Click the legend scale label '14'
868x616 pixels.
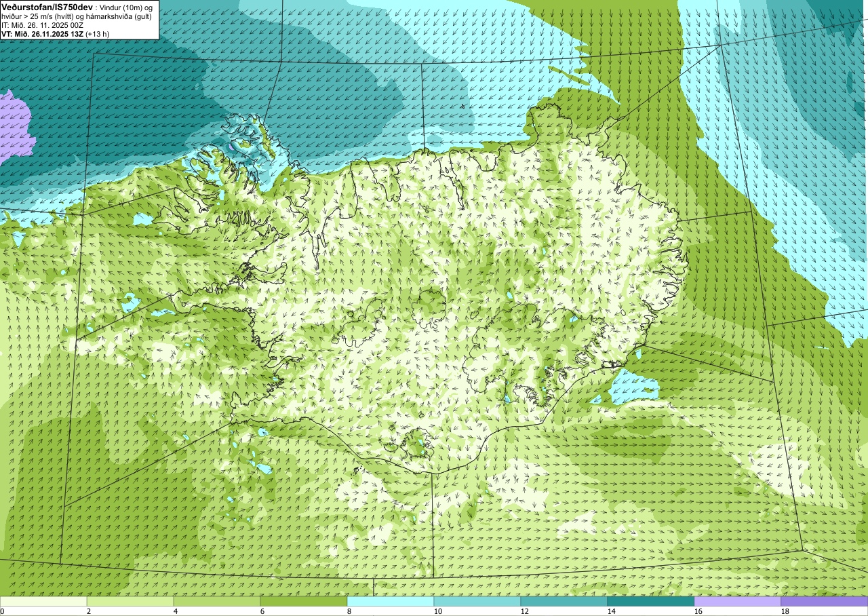[x=612, y=611]
